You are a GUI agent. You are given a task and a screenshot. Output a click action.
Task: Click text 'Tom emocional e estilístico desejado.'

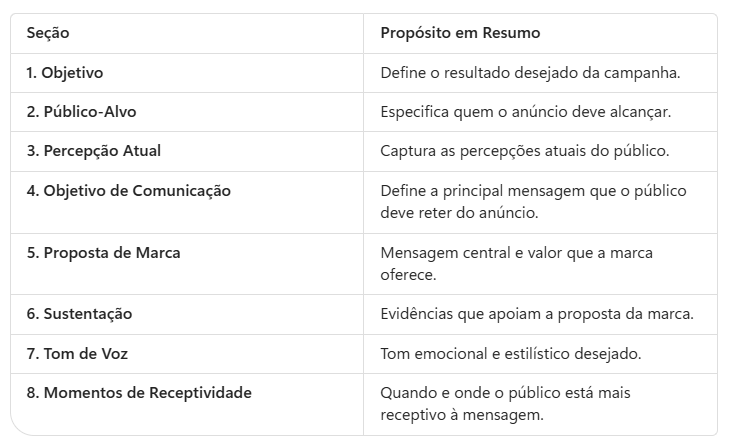pos(511,354)
